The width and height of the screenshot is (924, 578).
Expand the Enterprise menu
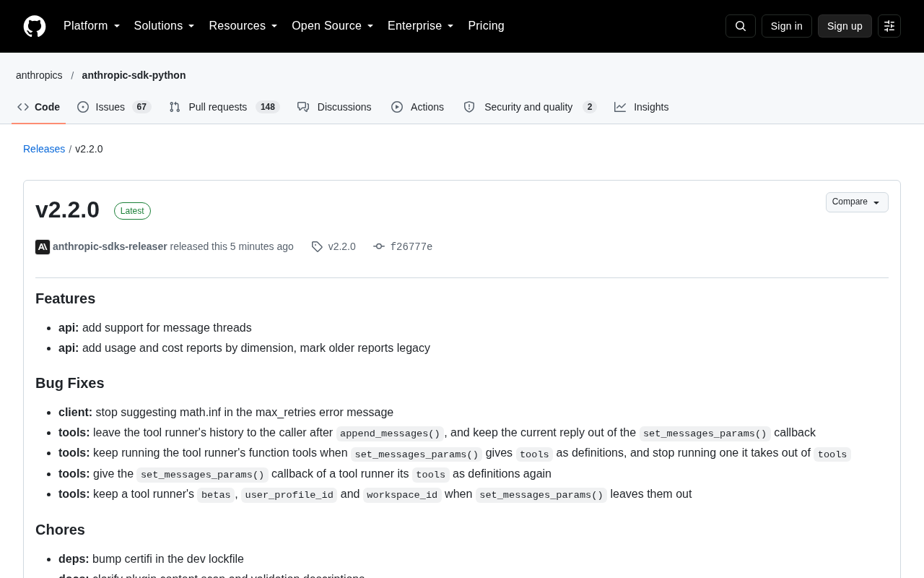pyautogui.click(x=421, y=26)
